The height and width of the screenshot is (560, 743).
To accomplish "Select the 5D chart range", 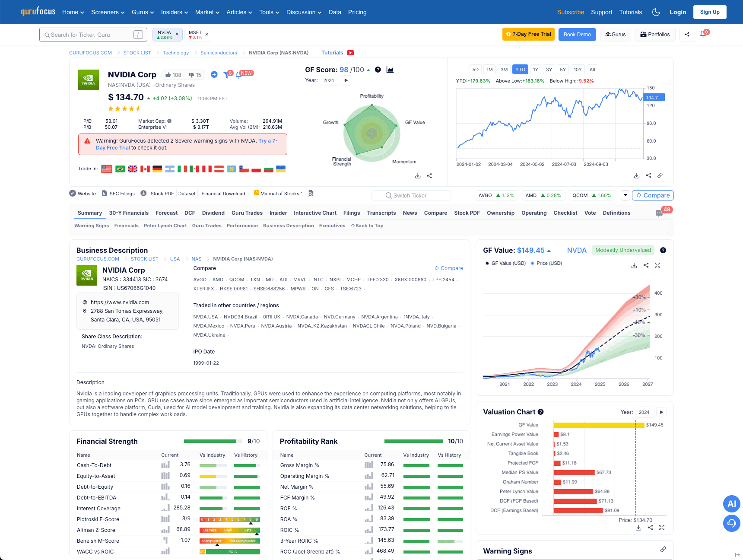I will (x=475, y=70).
